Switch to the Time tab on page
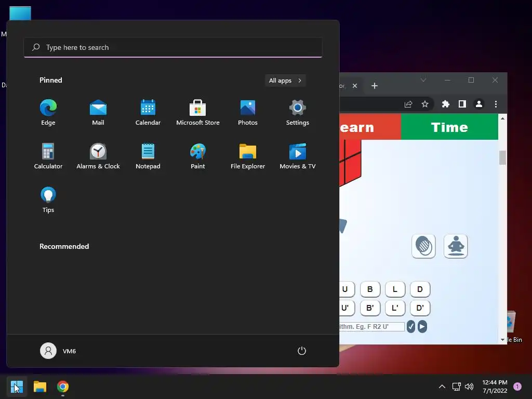This screenshot has width=532, height=399. [x=449, y=127]
